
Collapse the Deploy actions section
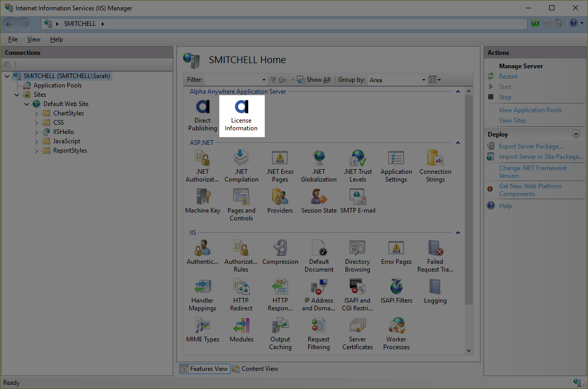click(x=576, y=134)
